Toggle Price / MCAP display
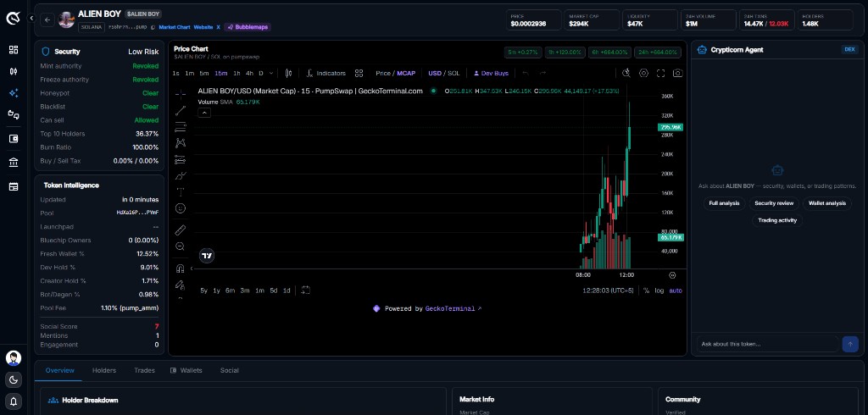 395,73
